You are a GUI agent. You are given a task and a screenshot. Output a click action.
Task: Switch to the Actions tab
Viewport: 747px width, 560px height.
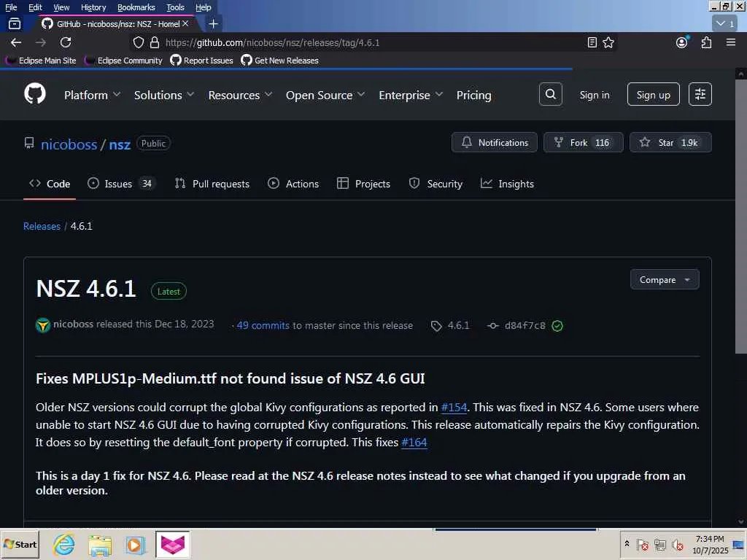pos(293,184)
